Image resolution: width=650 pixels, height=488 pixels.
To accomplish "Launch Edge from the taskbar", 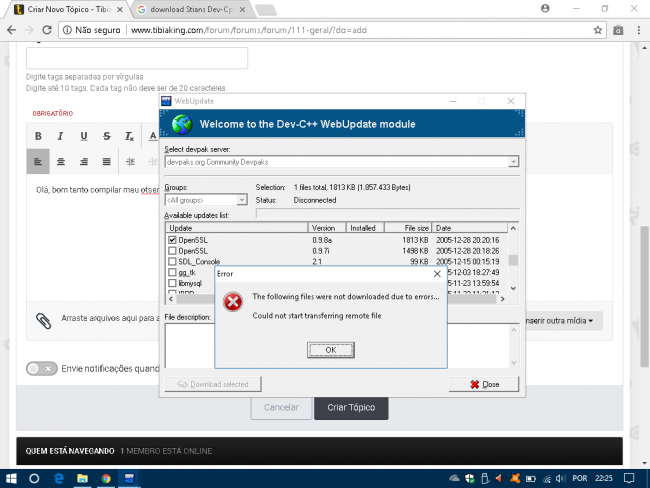I will tap(59, 478).
